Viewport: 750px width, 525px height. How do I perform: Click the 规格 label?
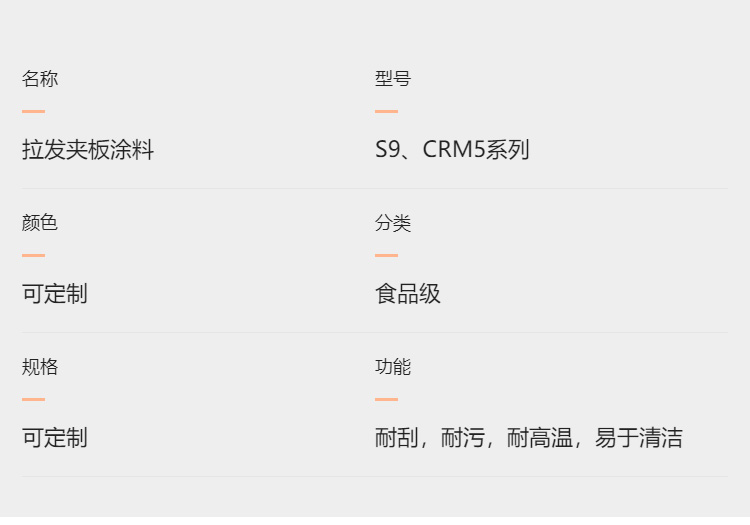point(40,367)
